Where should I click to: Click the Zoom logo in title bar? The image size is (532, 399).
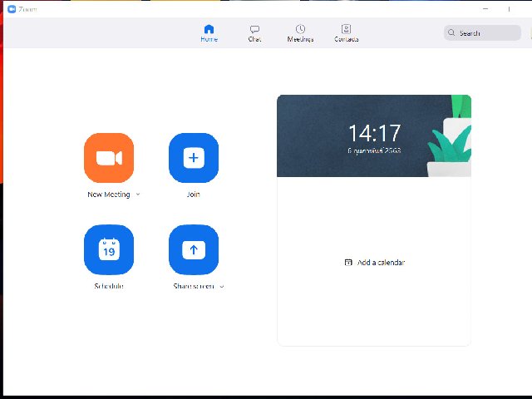pos(12,9)
